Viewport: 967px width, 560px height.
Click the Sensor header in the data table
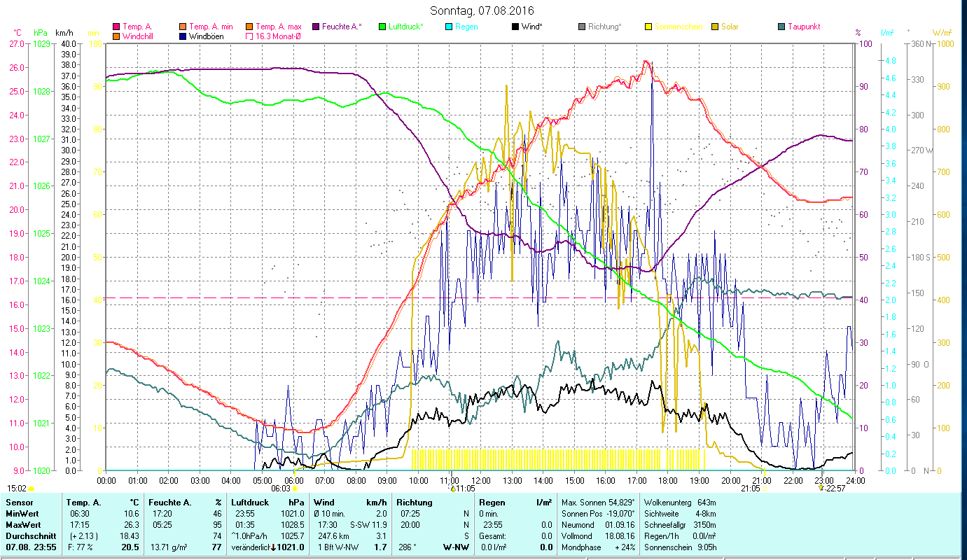[x=19, y=502]
